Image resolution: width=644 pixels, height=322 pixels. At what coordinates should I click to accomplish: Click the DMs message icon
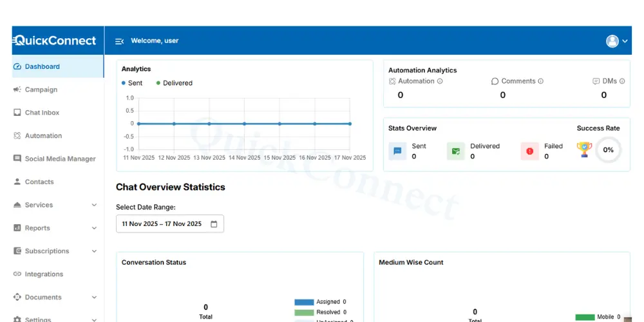coord(596,81)
